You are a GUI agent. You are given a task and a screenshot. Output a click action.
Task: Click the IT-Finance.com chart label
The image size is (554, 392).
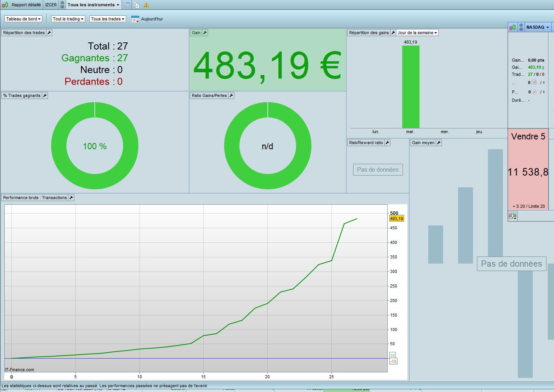coord(20,370)
